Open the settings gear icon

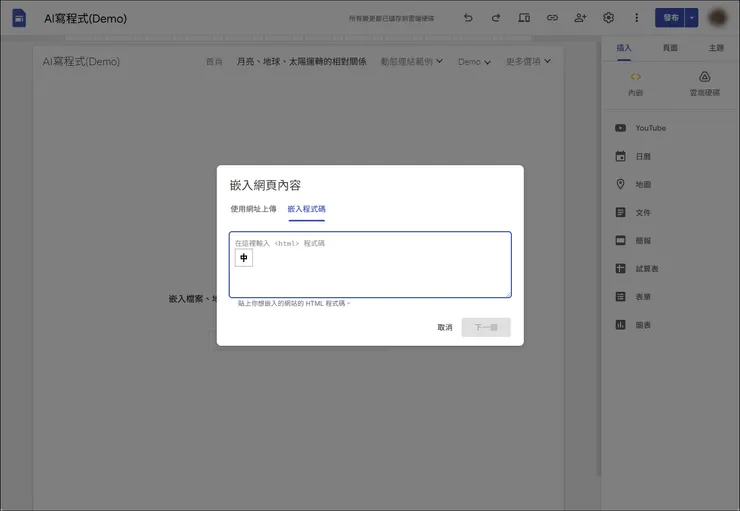[x=608, y=18]
